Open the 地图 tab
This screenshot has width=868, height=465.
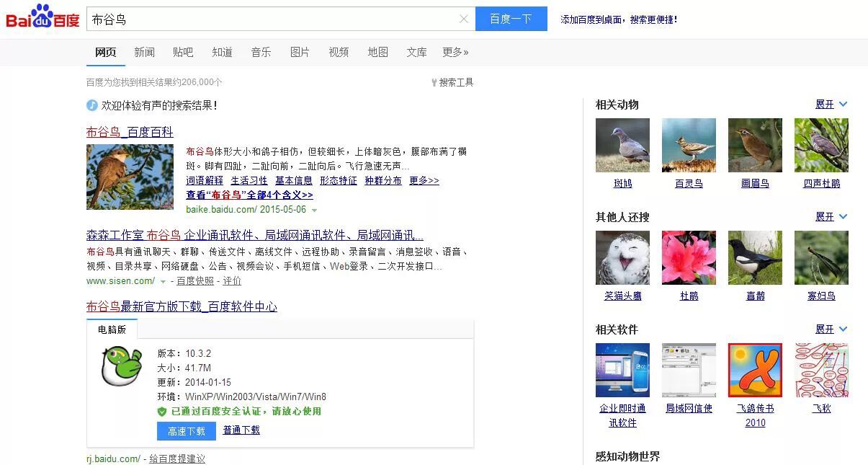(377, 52)
